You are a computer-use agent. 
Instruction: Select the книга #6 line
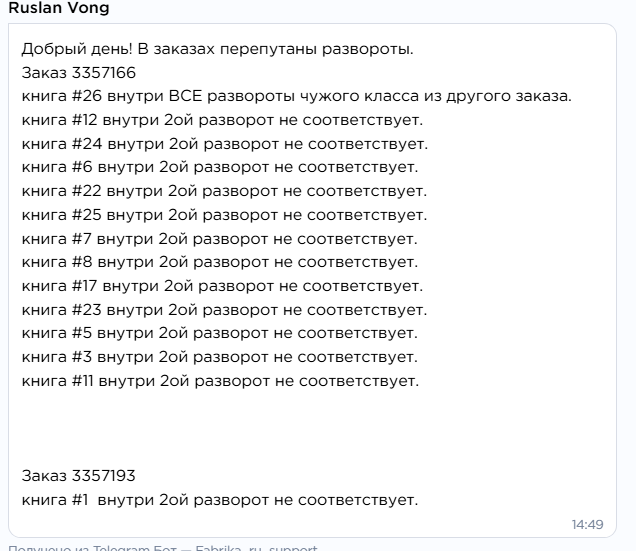(x=220, y=167)
